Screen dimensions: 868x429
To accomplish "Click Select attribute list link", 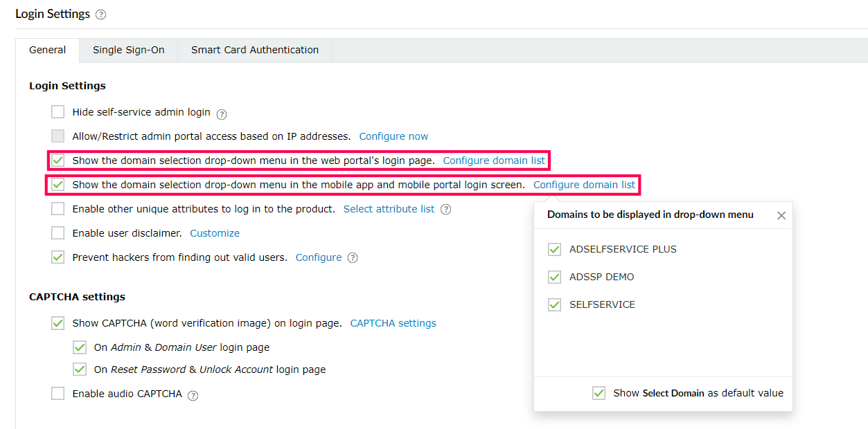I will coord(389,209).
